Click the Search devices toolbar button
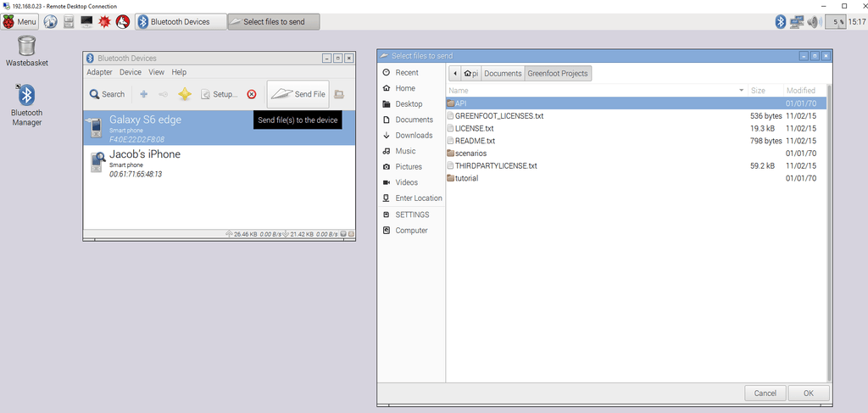Screen dimensions: 868x413 tap(107, 94)
